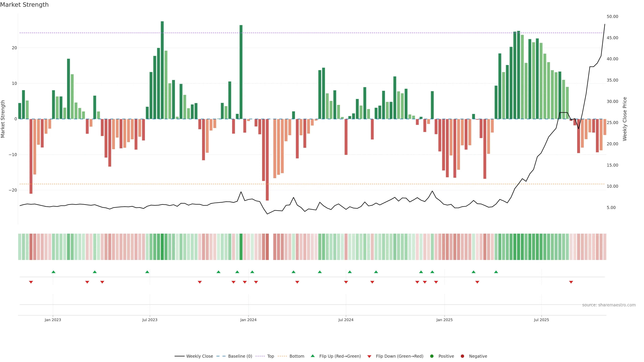Click the last red flip-down marker after Jul 2025

point(571,282)
